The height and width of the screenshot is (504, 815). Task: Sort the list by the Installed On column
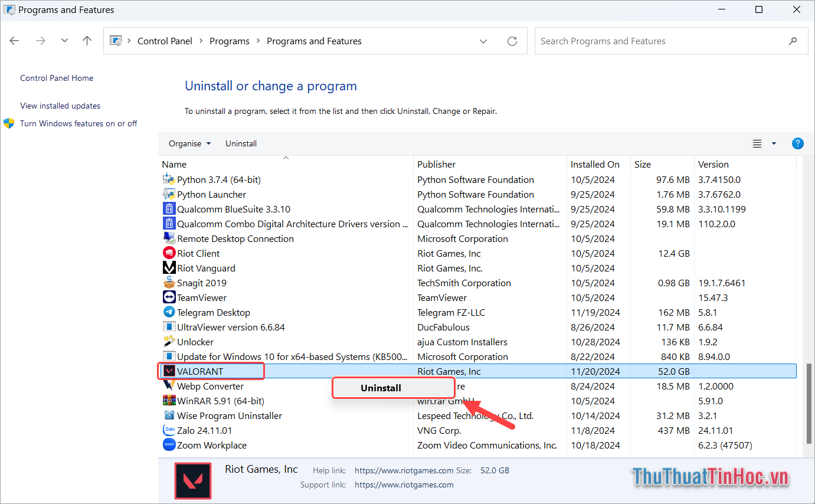pos(594,164)
